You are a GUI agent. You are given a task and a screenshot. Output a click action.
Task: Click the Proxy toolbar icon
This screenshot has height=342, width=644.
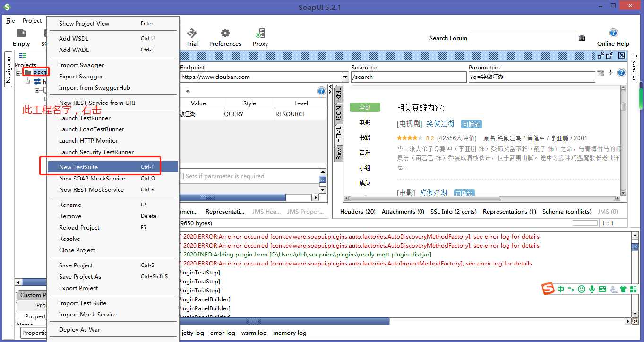point(260,33)
